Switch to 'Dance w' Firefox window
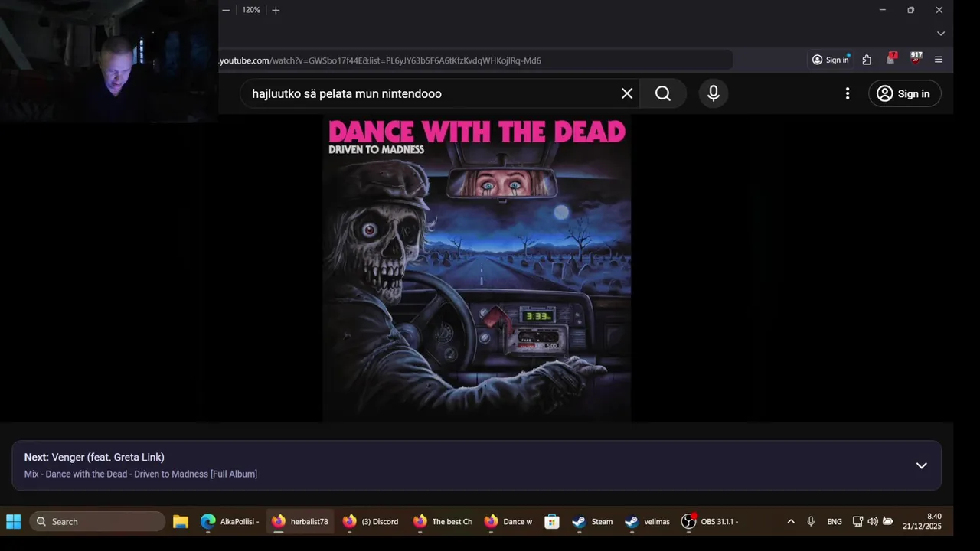 pos(508,522)
